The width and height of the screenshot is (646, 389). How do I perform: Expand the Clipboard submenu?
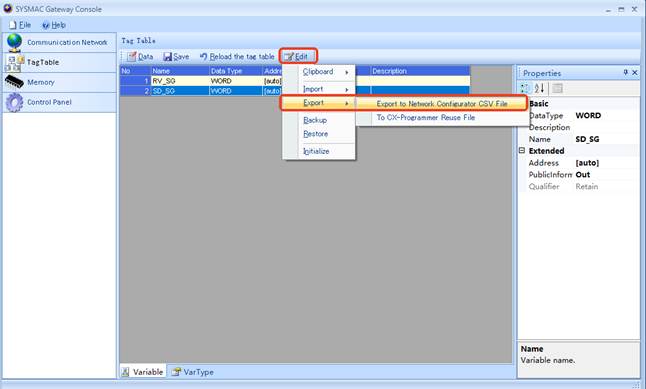pos(319,72)
